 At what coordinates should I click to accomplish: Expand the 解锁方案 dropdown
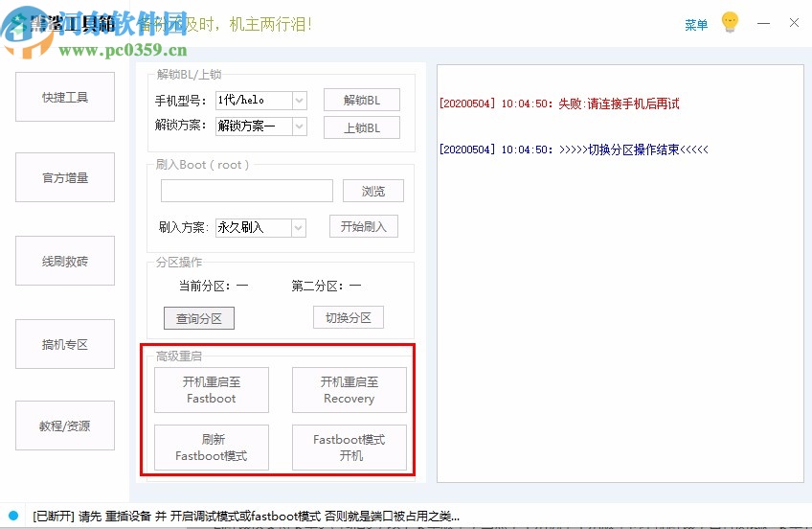(x=300, y=126)
